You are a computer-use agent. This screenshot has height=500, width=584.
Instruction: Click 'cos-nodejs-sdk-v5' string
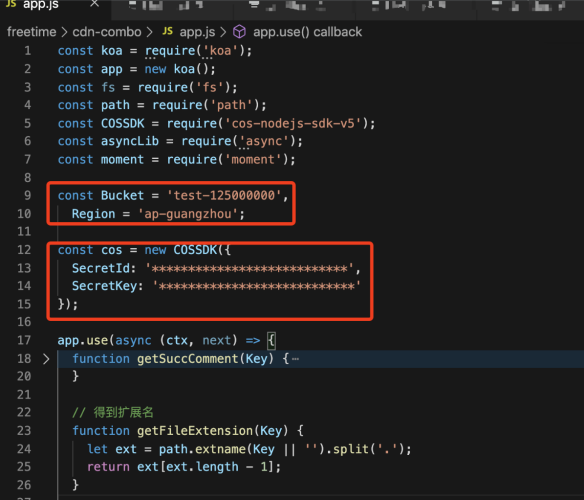click(293, 123)
